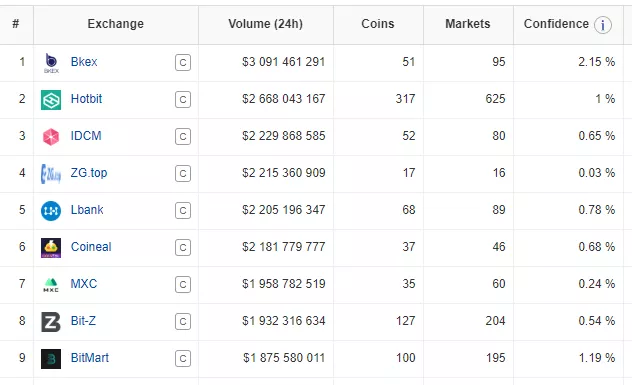Click MXC confidence value 0.24 %
This screenshot has width=632, height=385.
[x=597, y=284]
